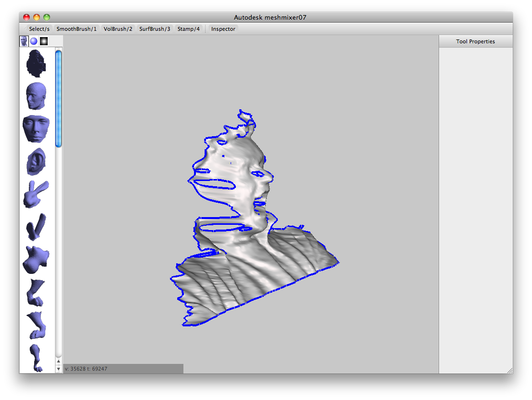Choose the bunny head part
This screenshot has height=400, width=532.
(x=36, y=194)
